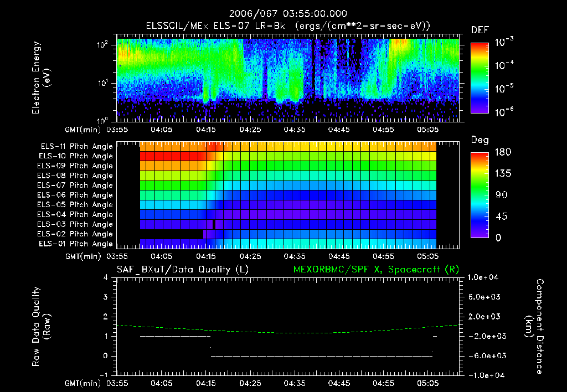567x392 pixels.
Task: Click the Deg pitch angle color bar
Action: tap(480, 195)
